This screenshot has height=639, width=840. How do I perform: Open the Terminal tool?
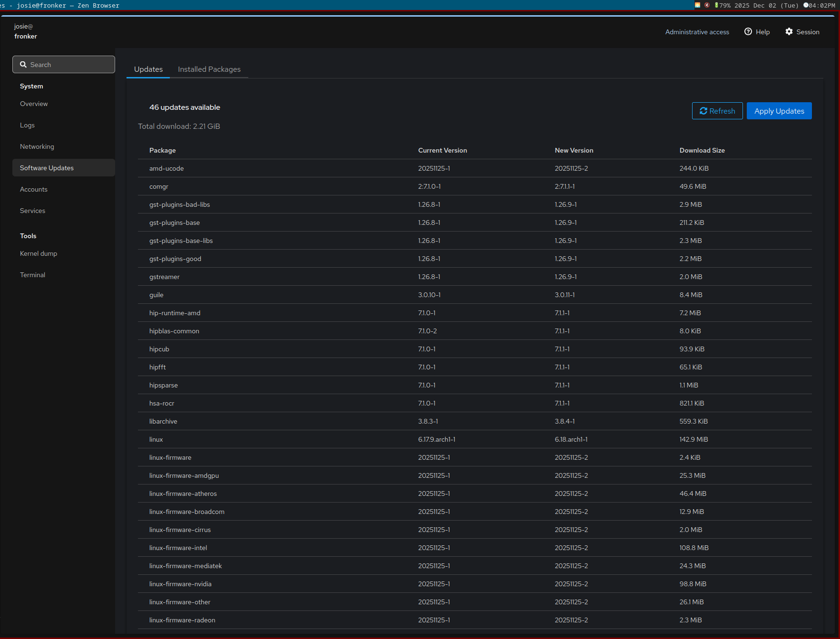point(32,275)
